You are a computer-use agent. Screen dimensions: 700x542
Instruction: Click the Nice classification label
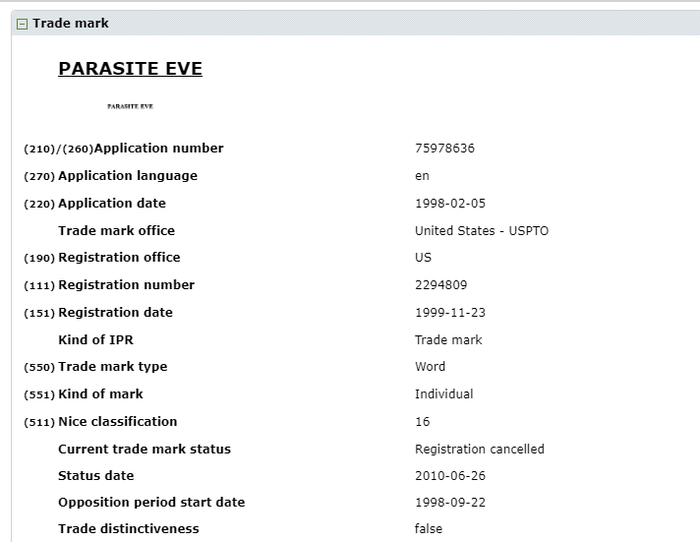coord(118,422)
